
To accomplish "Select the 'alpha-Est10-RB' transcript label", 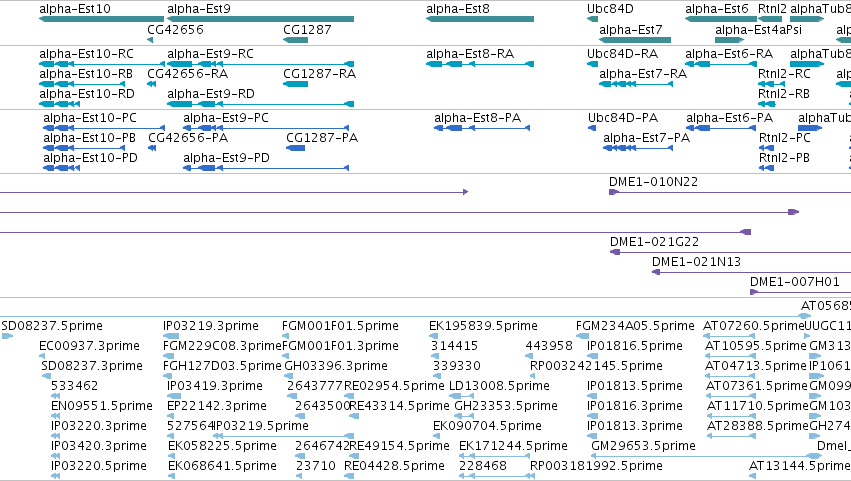I will (86, 74).
